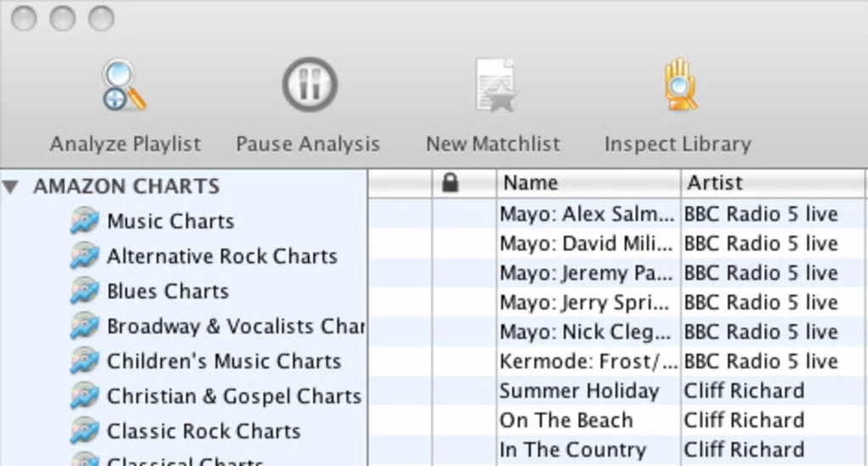
Task: Click the New Matchlist document icon
Action: click(x=494, y=85)
